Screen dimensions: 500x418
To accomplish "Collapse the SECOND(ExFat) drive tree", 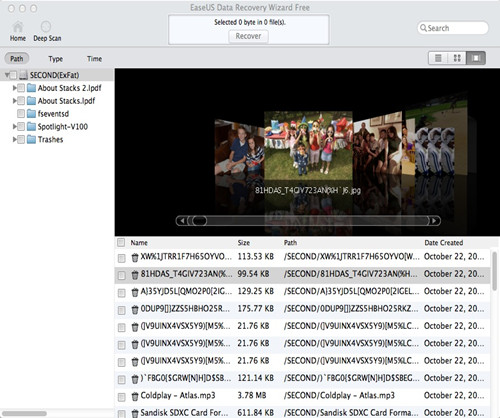I will (x=7, y=75).
